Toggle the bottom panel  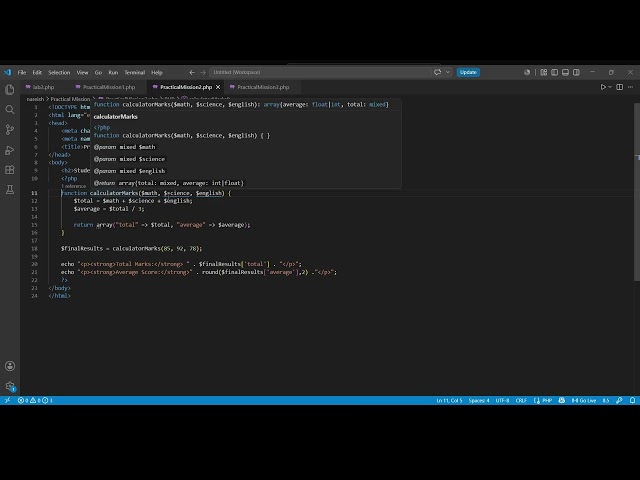click(565, 72)
